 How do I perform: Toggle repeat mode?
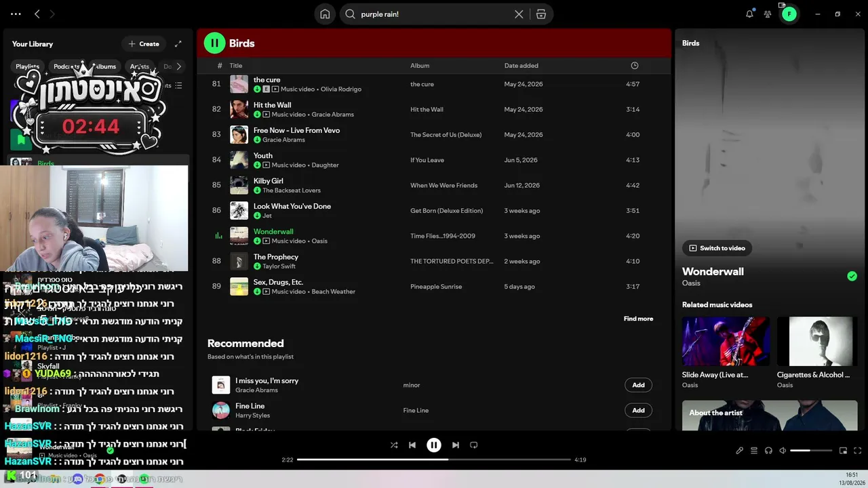[x=474, y=445]
